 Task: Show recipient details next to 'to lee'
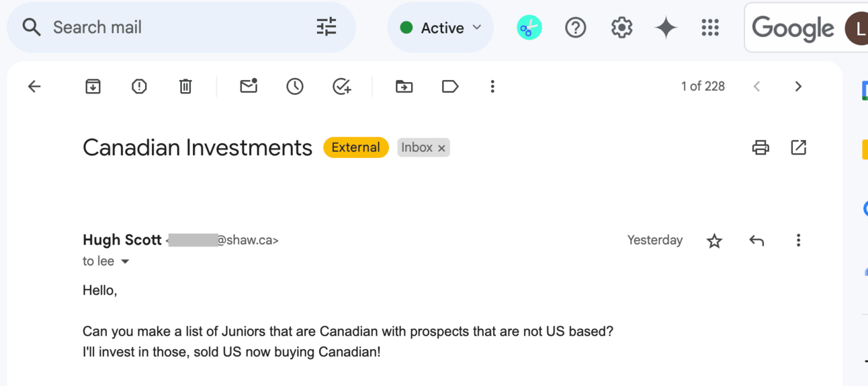coord(125,262)
